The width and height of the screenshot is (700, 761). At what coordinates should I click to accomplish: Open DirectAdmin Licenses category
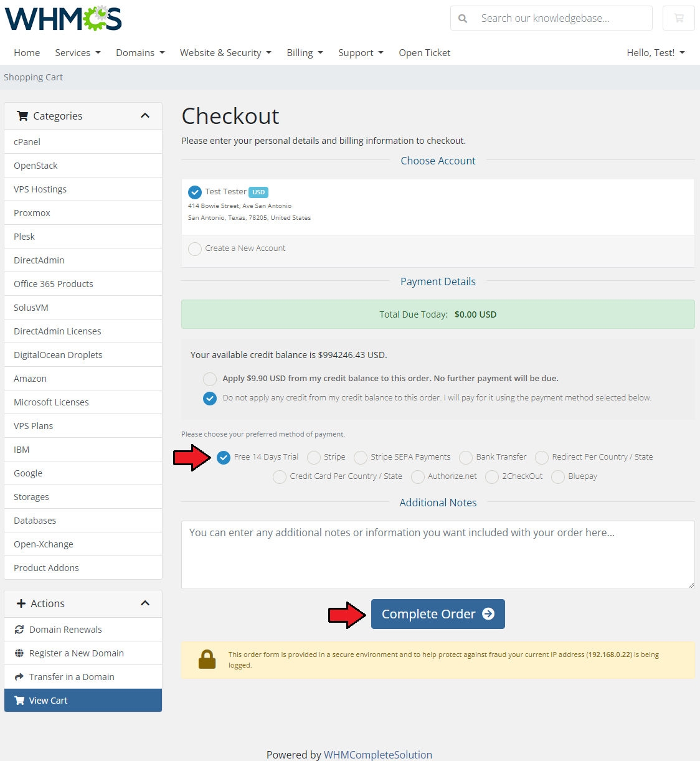pos(83,331)
